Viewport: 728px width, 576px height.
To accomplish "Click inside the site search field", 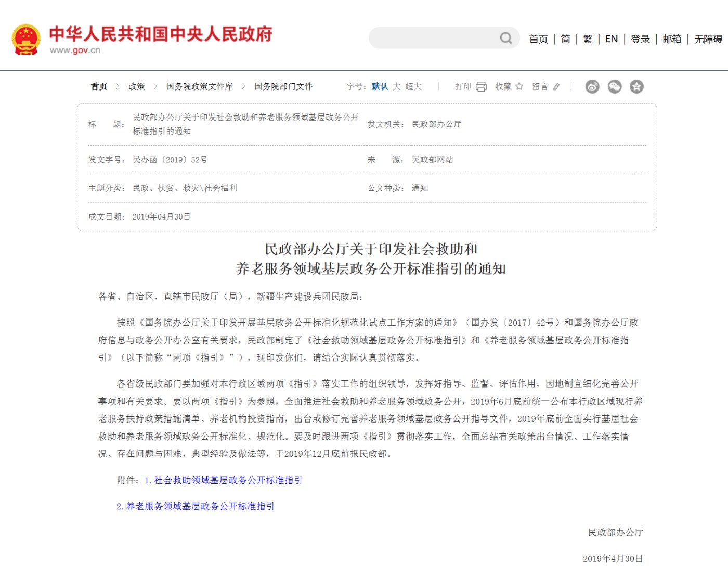I will tap(434, 38).
